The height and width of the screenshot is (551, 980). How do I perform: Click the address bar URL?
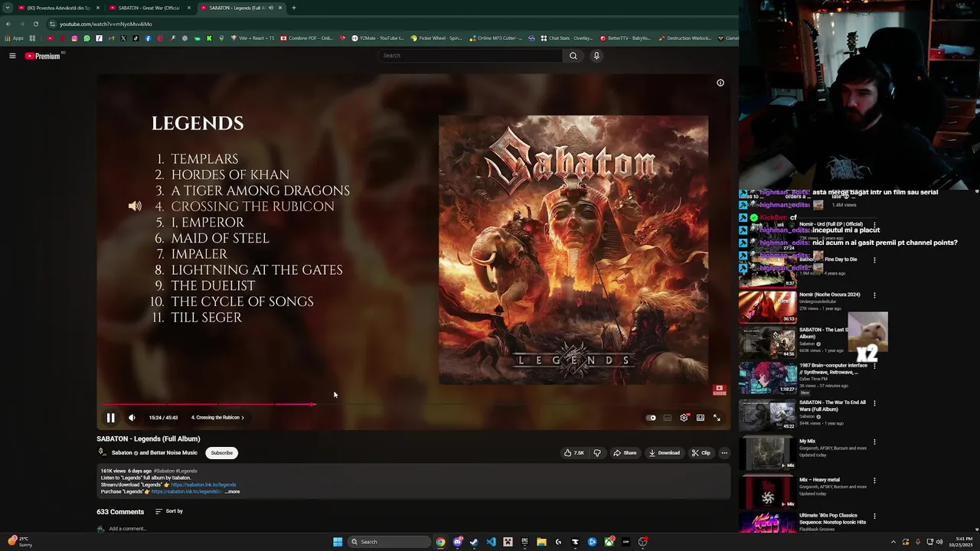[106, 24]
